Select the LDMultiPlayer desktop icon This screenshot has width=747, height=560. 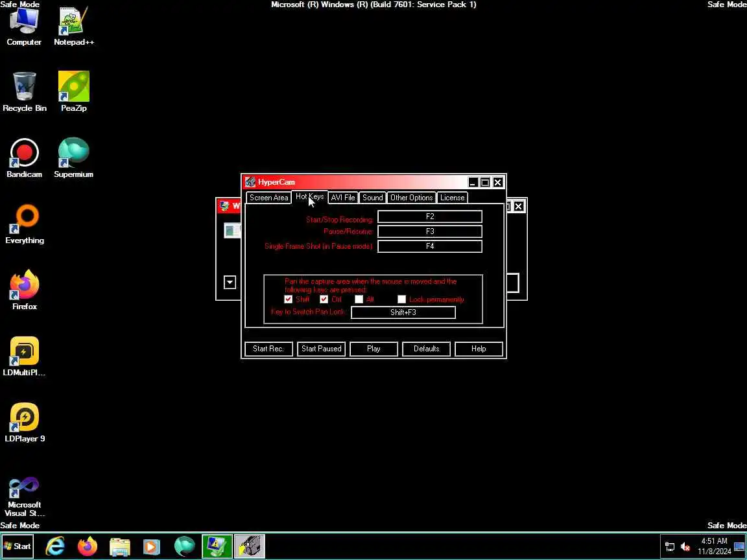click(x=24, y=356)
